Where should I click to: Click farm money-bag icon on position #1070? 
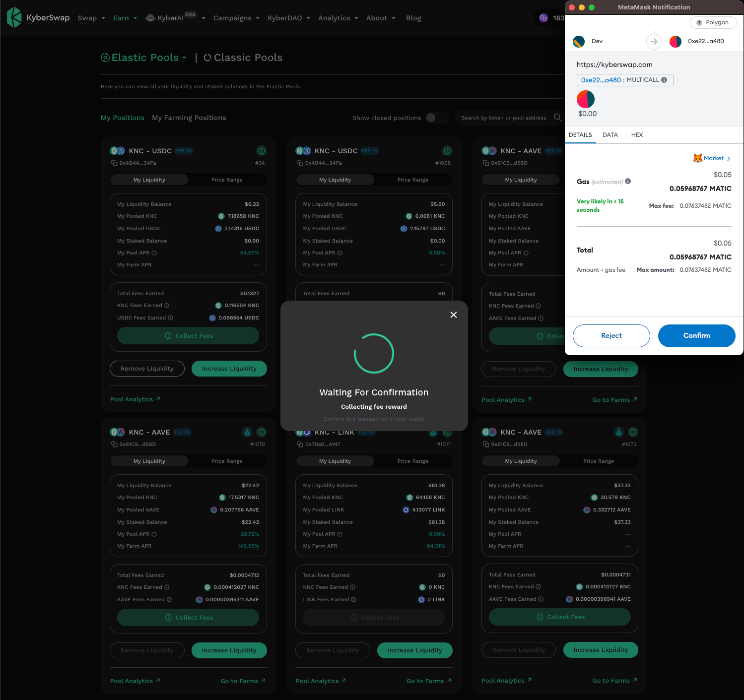247,432
